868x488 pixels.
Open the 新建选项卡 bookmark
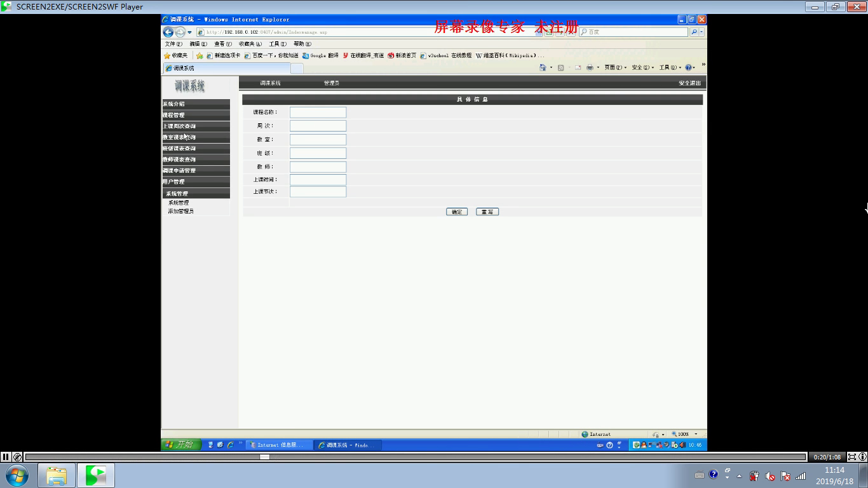coord(223,55)
